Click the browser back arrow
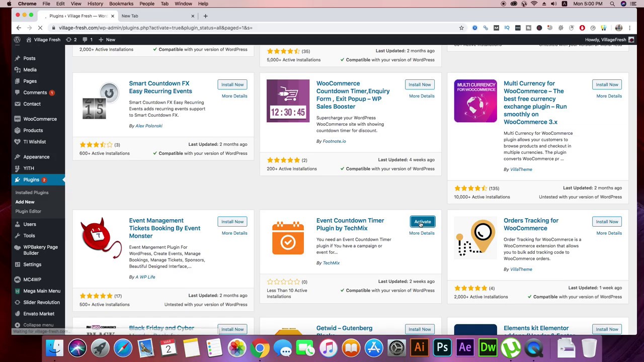The image size is (644, 362). [x=19, y=28]
